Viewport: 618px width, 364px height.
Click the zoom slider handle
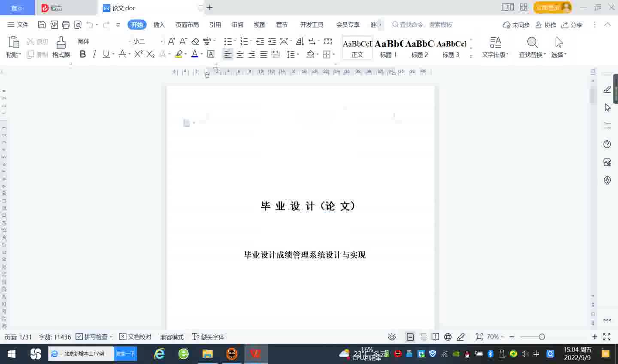coord(542,337)
